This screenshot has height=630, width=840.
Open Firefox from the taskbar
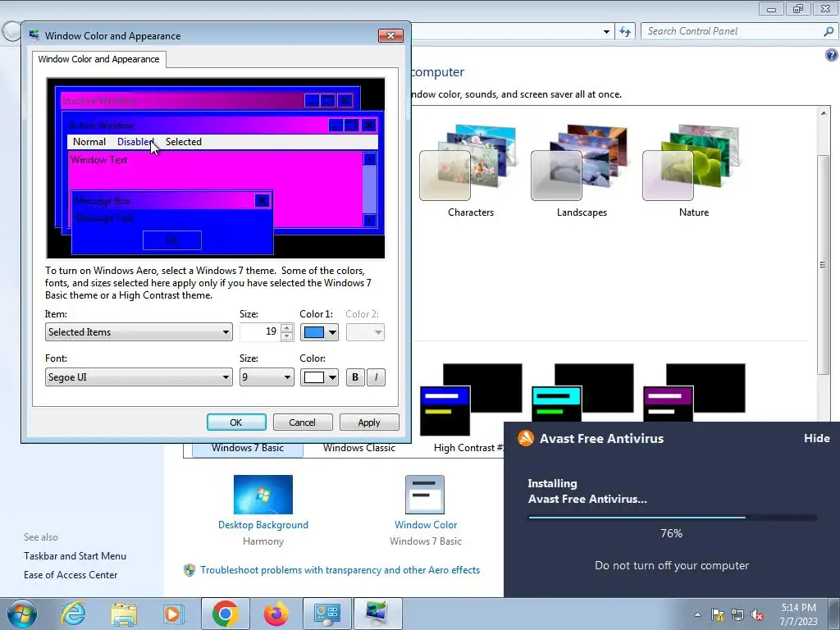click(x=276, y=614)
